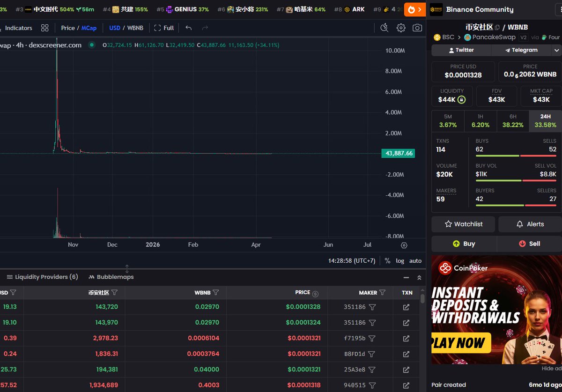
Task: Toggle price currency icon in PRICE header
Action: tap(315, 294)
